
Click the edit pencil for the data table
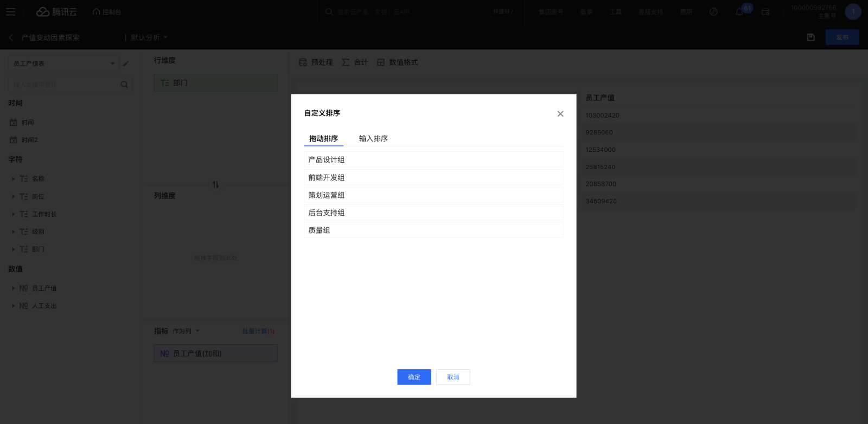[126, 63]
